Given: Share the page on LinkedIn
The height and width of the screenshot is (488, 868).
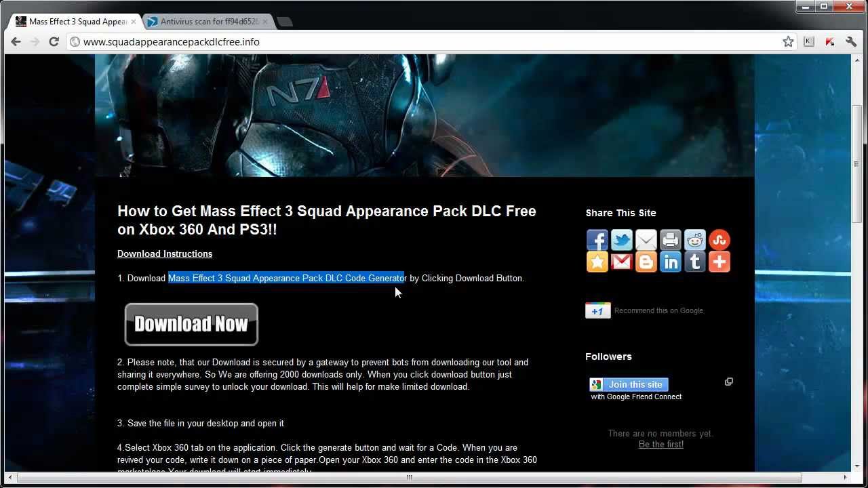Looking at the screenshot, I should pyautogui.click(x=671, y=262).
